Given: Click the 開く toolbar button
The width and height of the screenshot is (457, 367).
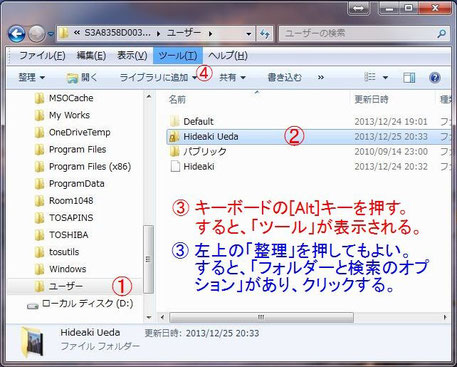Looking at the screenshot, I should tap(82, 78).
